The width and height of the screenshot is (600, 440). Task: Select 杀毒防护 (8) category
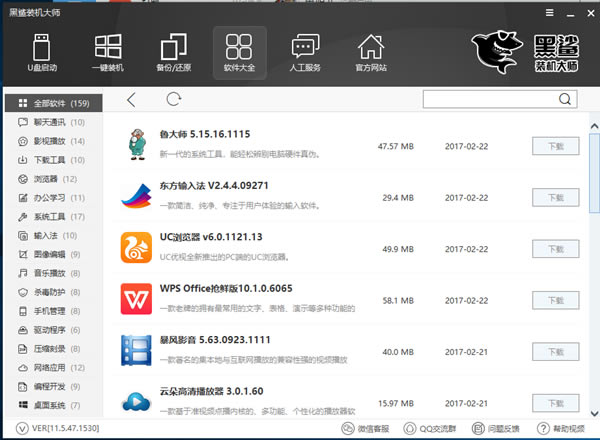click(54, 292)
